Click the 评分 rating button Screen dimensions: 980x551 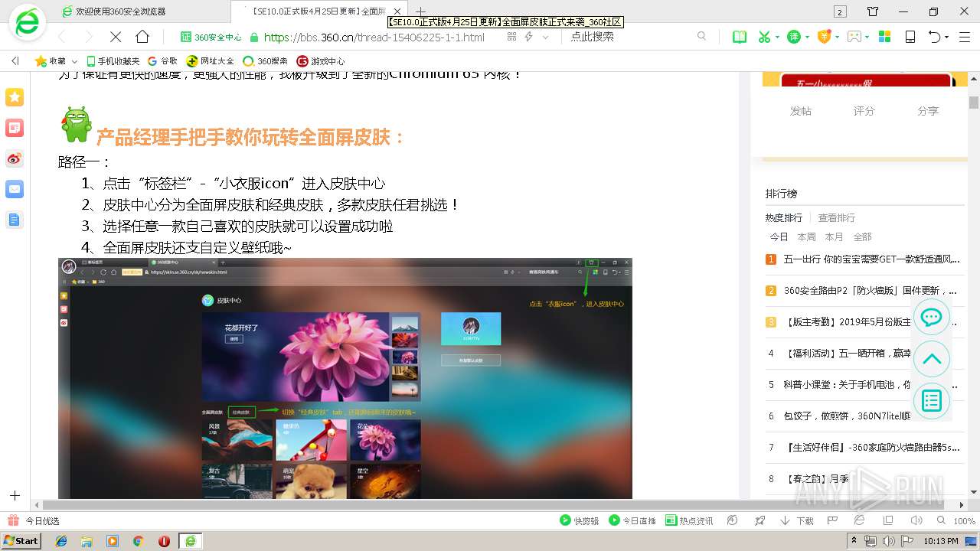click(864, 111)
